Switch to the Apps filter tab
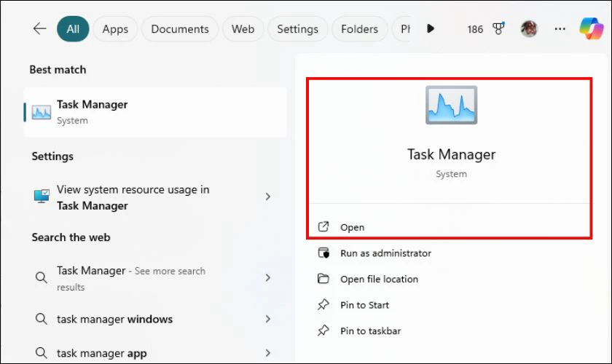The height and width of the screenshot is (364, 612). pos(115,29)
